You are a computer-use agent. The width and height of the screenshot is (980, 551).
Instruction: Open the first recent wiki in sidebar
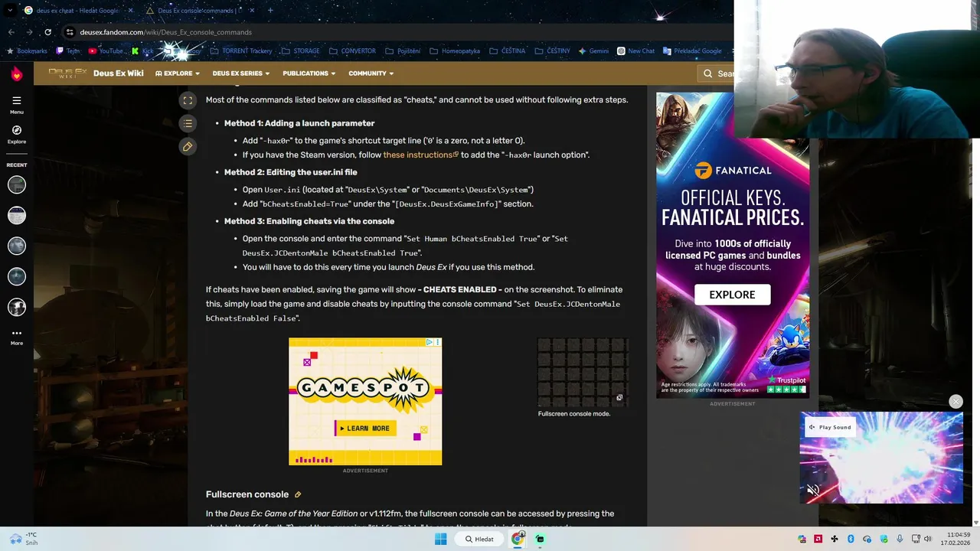(x=17, y=184)
